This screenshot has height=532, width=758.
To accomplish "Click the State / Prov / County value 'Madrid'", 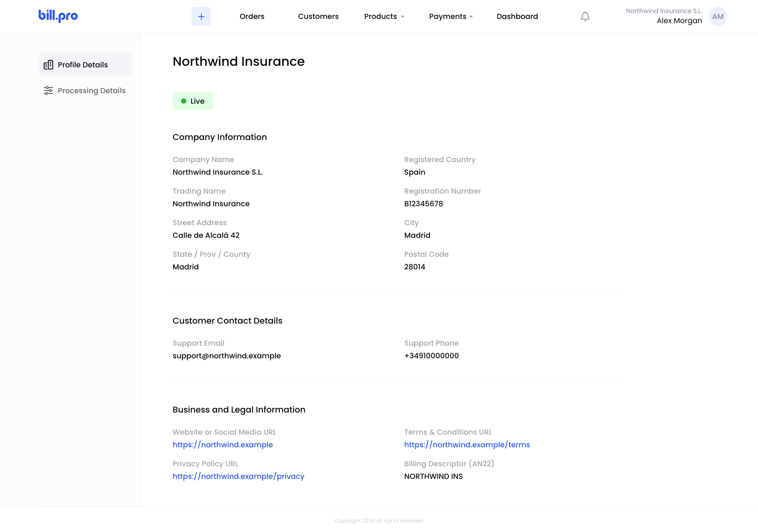I will click(x=186, y=267).
